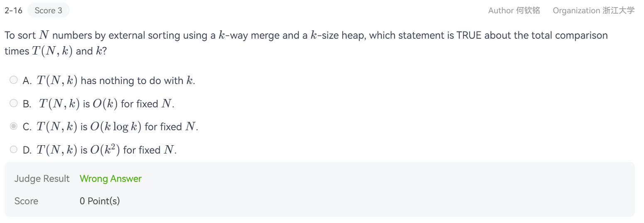Choose the selected option C radio button

pos(14,126)
